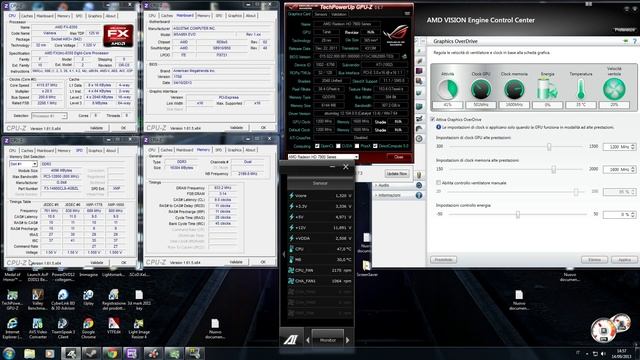
Task: Click OK in bottom-right CPU-Z window
Action: [x=263, y=262]
